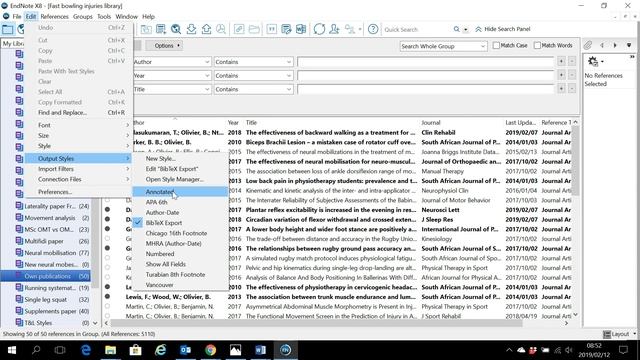640x360 pixels.
Task: Click the local library mode folder icon
Action: pyautogui.click(x=7, y=29)
